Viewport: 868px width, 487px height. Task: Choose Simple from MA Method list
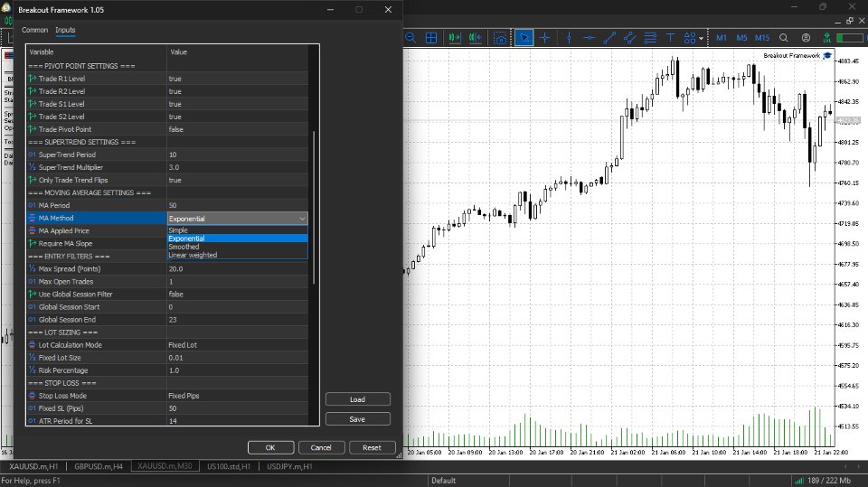[x=237, y=230]
